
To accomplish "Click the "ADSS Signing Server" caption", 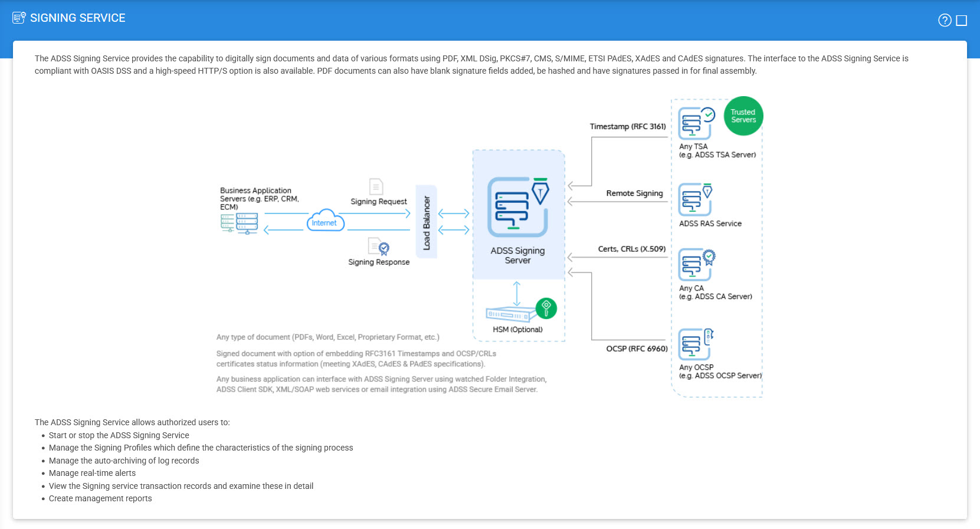I will tap(518, 255).
